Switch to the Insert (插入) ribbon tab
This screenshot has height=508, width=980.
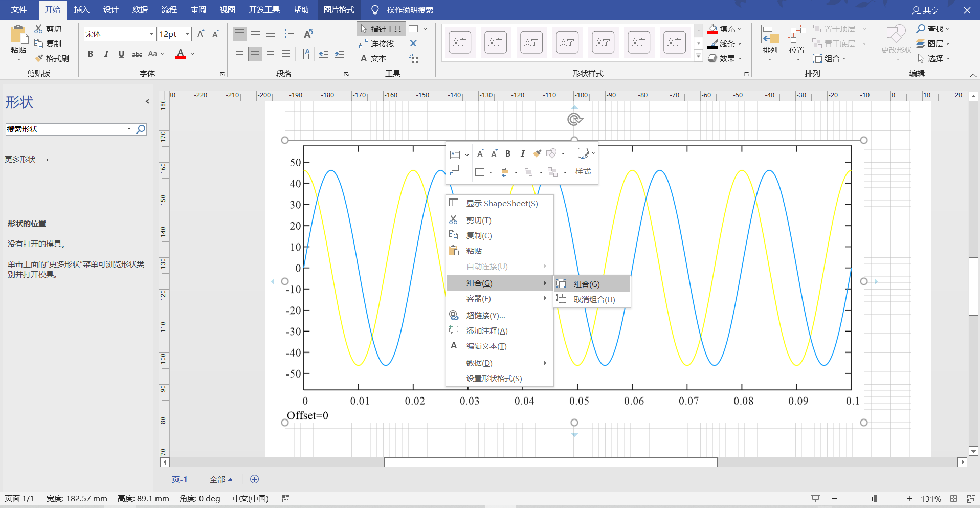point(81,10)
